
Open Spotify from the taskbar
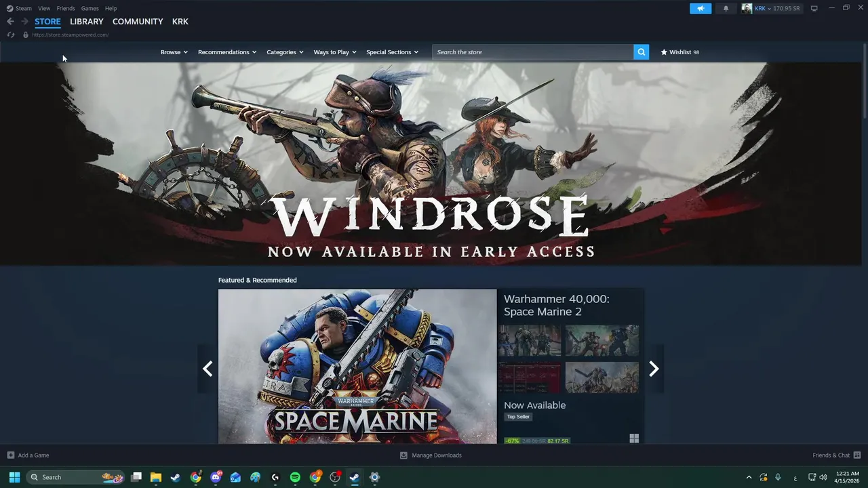(295, 477)
